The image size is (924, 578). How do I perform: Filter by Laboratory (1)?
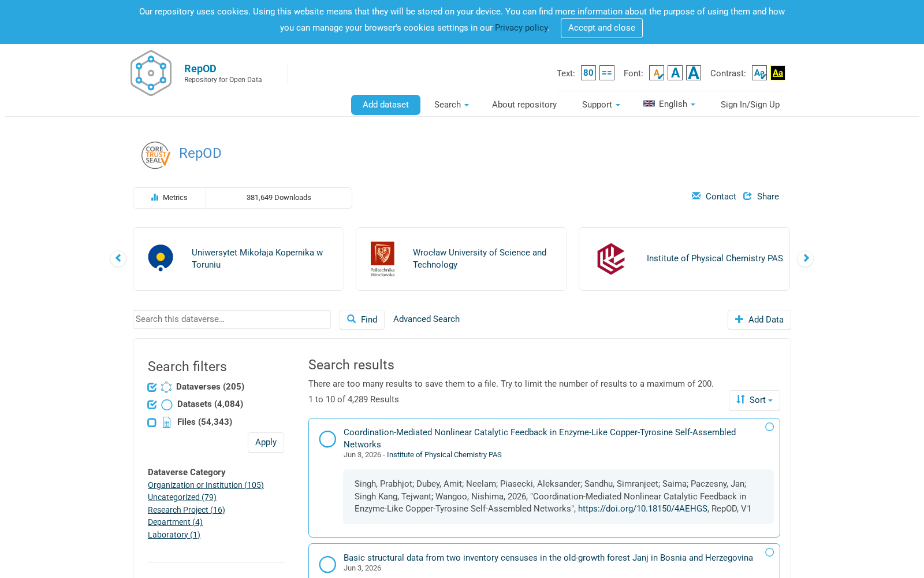click(174, 535)
